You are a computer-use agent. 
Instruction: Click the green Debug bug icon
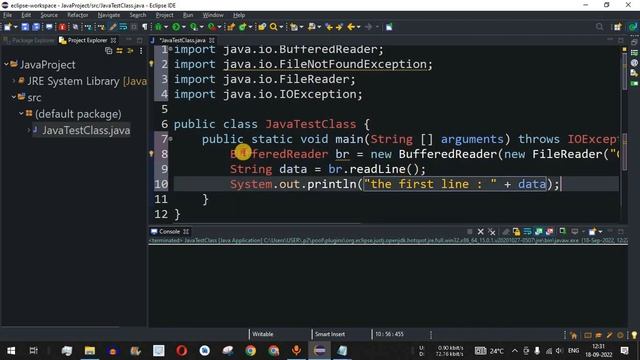point(158,27)
